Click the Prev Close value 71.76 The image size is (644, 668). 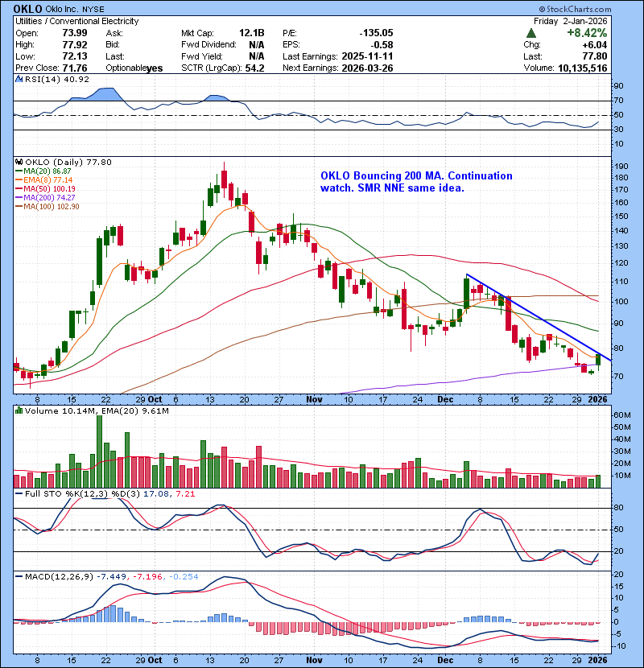coord(75,68)
